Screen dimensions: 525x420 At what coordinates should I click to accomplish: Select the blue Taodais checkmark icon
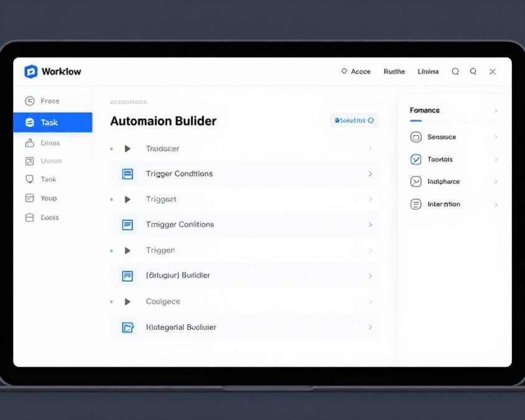414,159
